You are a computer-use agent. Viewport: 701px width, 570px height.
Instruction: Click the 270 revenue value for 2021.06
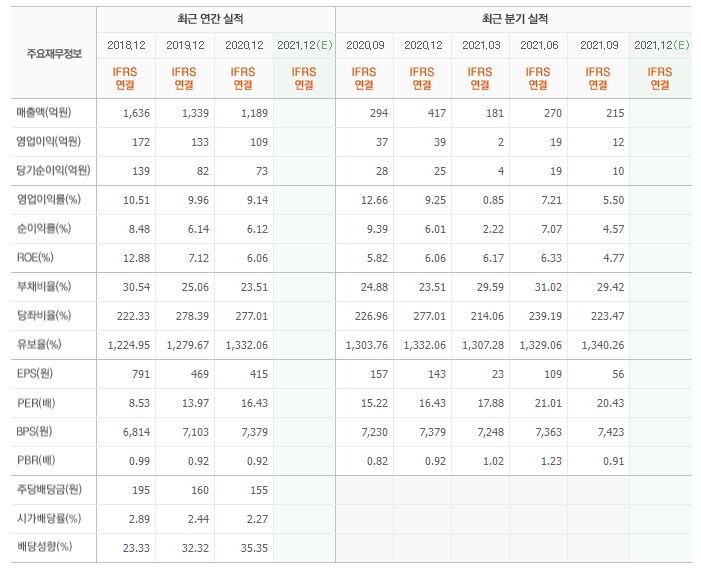tap(553, 113)
